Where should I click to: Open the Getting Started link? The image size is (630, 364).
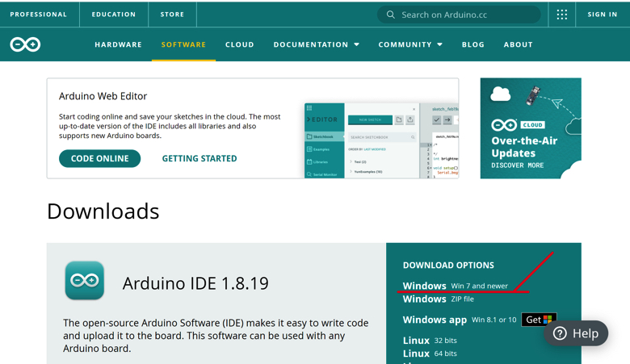click(199, 158)
